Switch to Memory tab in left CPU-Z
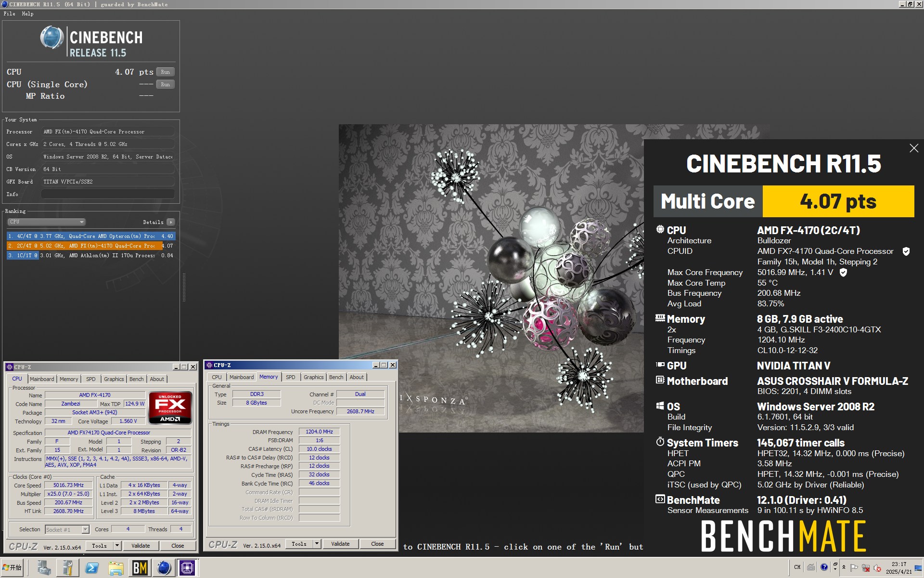The image size is (924, 578). [x=69, y=379]
